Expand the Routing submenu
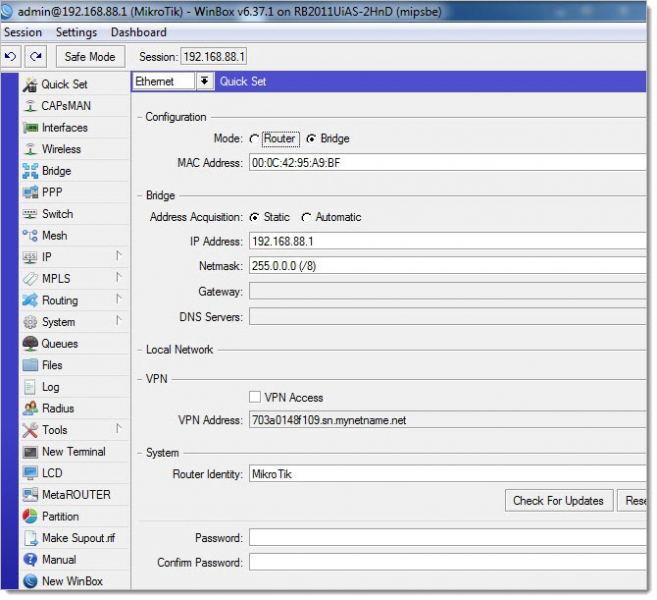The height and width of the screenshot is (600, 657). tap(118, 300)
